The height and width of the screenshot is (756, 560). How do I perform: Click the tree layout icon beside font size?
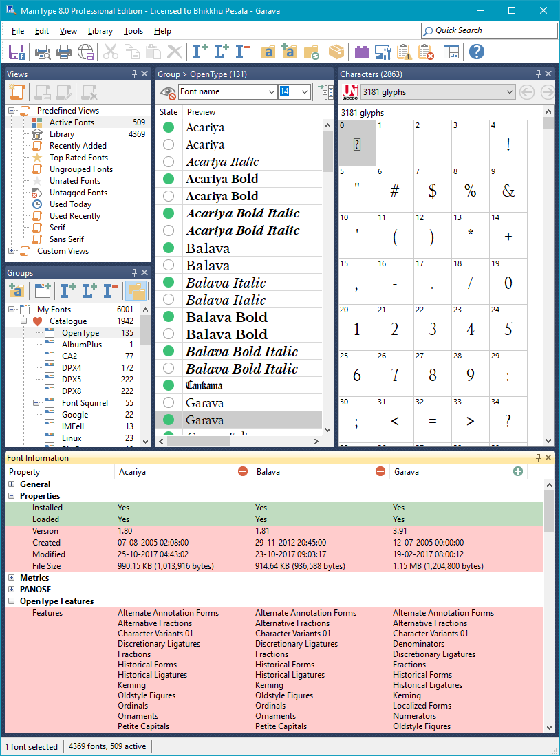(325, 91)
